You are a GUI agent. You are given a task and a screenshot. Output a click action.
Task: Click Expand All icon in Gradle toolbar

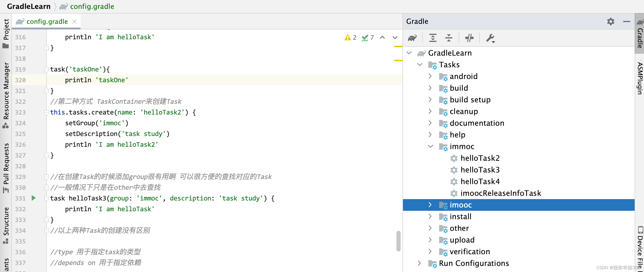(x=433, y=38)
